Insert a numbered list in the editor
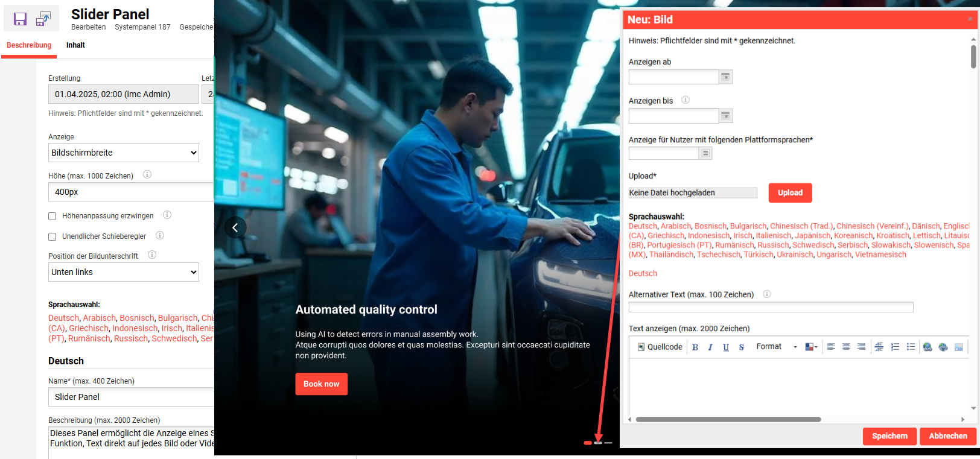980x459 pixels. pos(895,347)
